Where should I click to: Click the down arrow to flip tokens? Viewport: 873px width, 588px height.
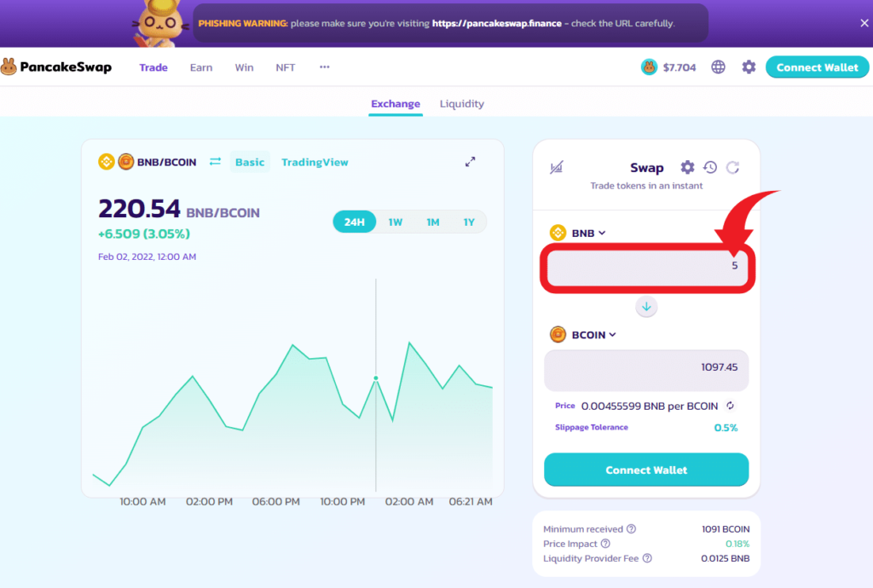(646, 307)
